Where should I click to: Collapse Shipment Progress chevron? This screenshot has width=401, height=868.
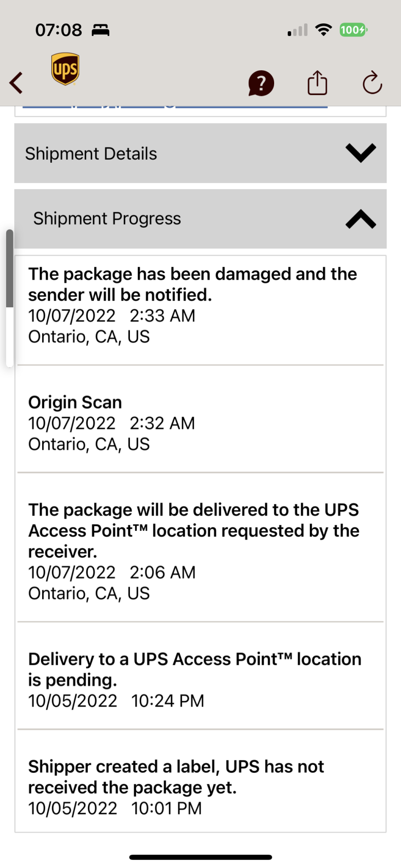[360, 218]
